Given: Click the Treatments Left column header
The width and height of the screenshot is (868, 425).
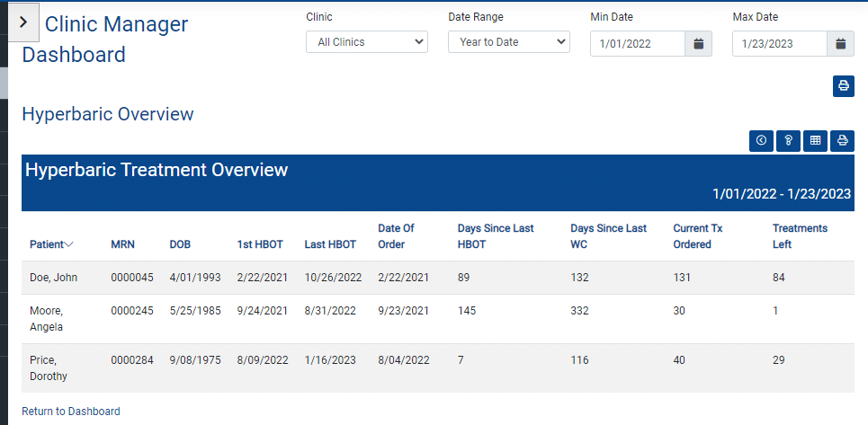Looking at the screenshot, I should [x=800, y=236].
